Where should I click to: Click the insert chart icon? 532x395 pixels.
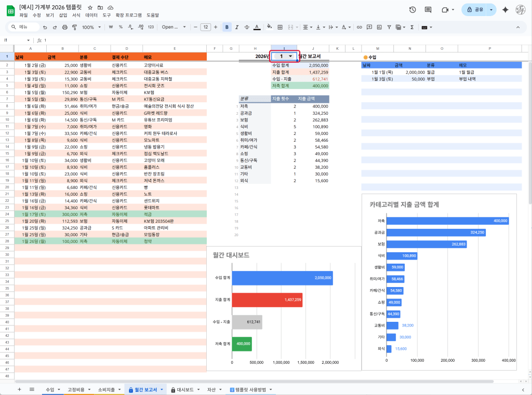tap(379, 27)
